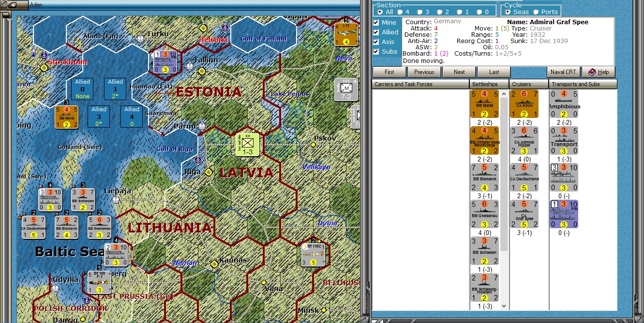Select the Bf 109 F-1 fighter counter

pyautogui.click(x=99, y=282)
